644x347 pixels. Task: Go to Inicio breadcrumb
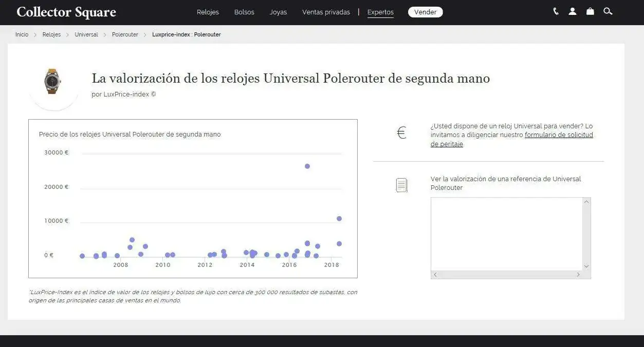pyautogui.click(x=22, y=34)
